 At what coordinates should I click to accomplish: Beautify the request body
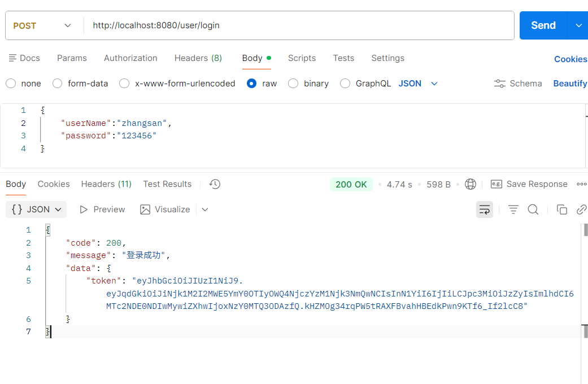coord(570,84)
